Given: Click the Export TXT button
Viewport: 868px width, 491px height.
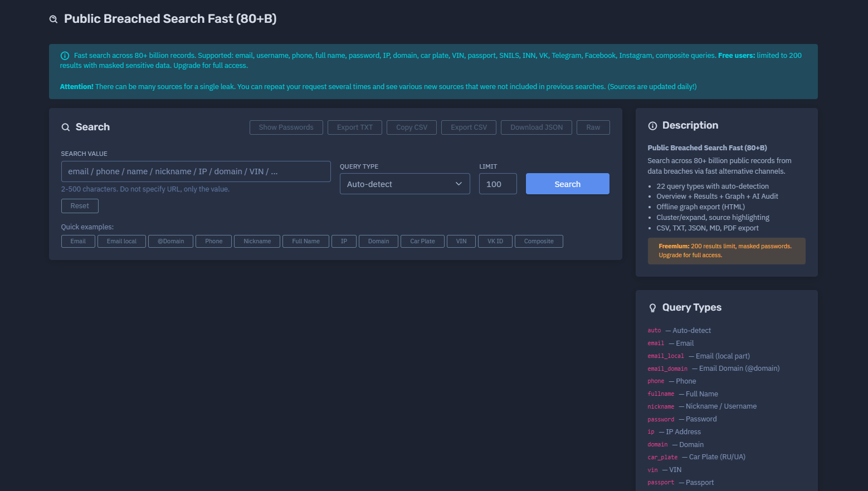Looking at the screenshot, I should pyautogui.click(x=354, y=127).
